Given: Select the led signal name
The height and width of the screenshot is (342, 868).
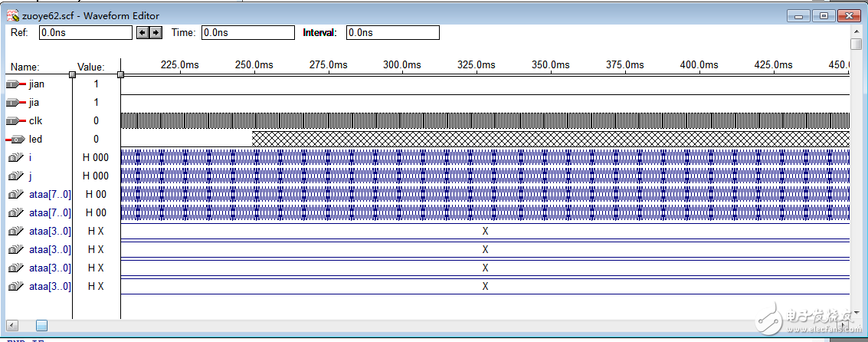Looking at the screenshot, I should pyautogui.click(x=35, y=139).
